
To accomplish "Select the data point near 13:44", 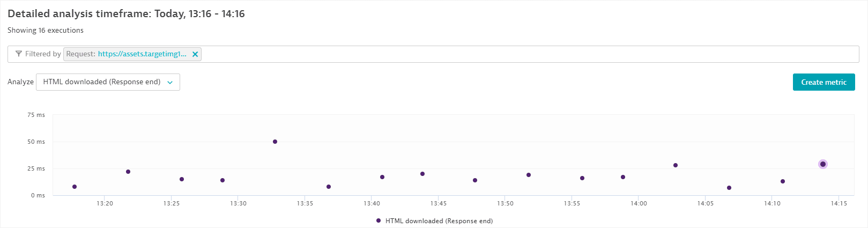I will click(x=422, y=174).
